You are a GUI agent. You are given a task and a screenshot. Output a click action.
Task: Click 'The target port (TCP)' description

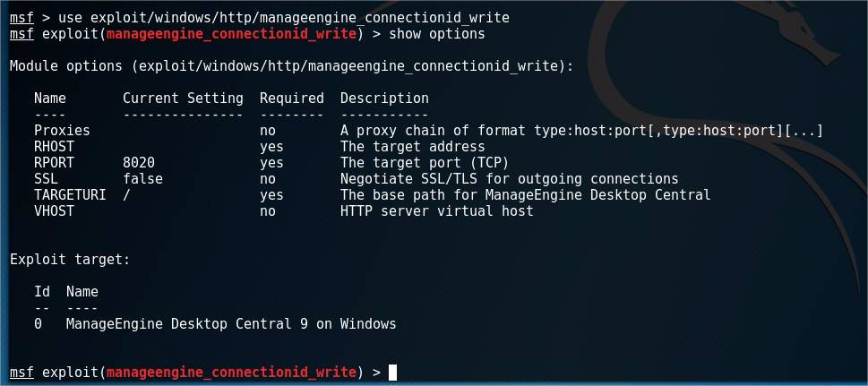tap(424, 163)
